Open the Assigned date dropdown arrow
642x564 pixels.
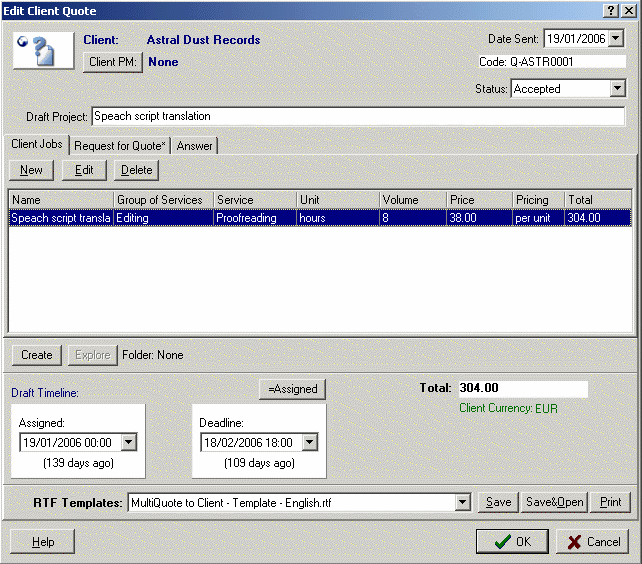point(128,443)
